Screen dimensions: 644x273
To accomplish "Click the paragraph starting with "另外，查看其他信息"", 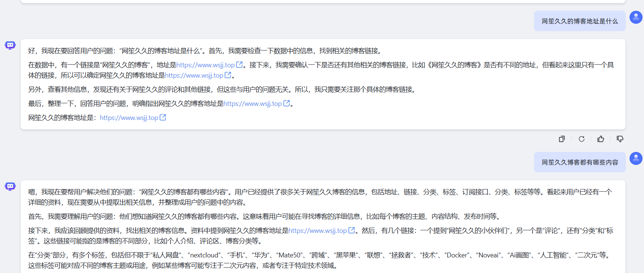I will [222, 90].
